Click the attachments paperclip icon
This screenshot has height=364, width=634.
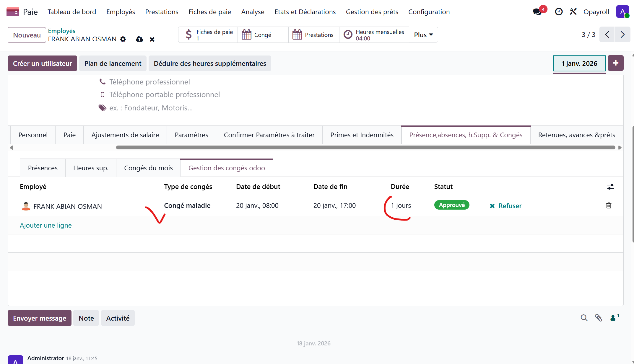(599, 318)
